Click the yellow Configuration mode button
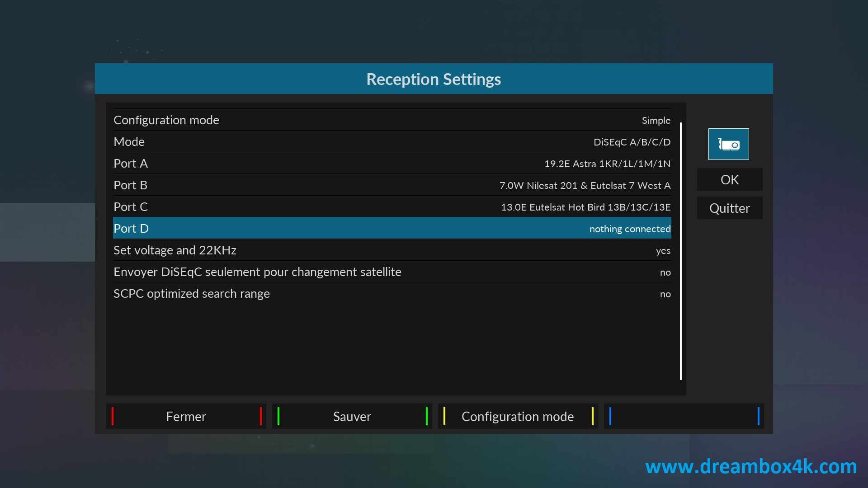Viewport: 868px width, 488px height. tap(518, 416)
